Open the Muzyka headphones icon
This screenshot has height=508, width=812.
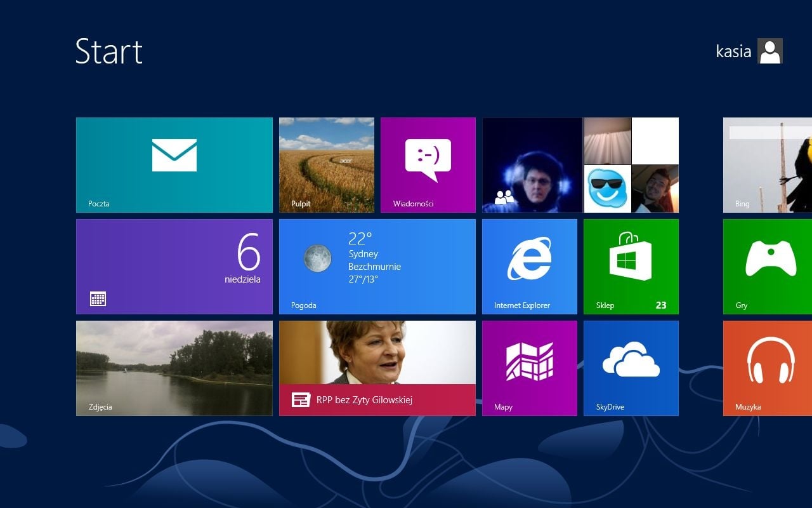click(x=771, y=360)
